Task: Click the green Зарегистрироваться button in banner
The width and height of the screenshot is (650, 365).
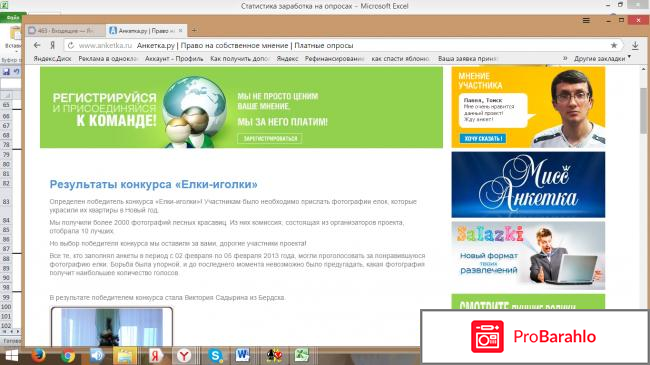Action: coord(270,139)
